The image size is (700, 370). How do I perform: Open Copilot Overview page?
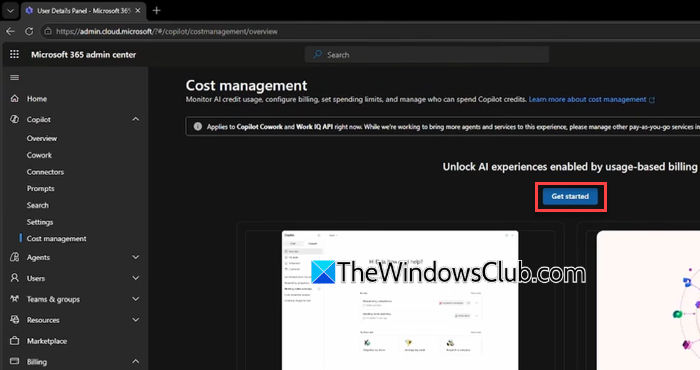click(42, 138)
